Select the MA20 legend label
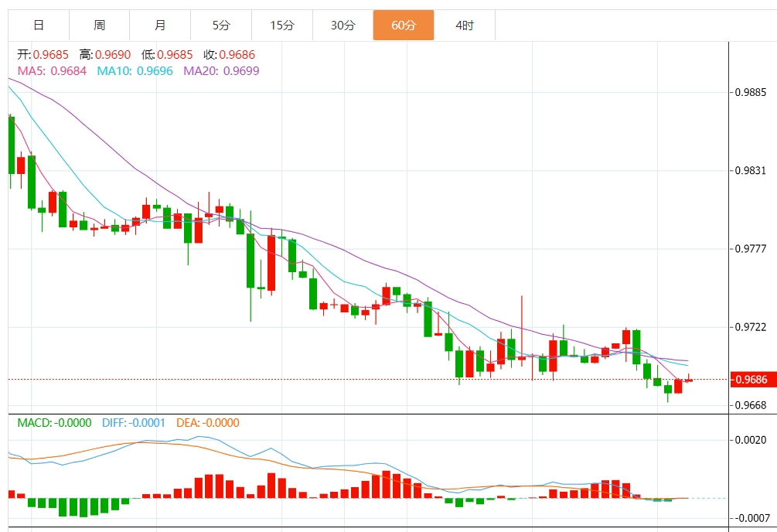The image size is (777, 532). click(221, 71)
